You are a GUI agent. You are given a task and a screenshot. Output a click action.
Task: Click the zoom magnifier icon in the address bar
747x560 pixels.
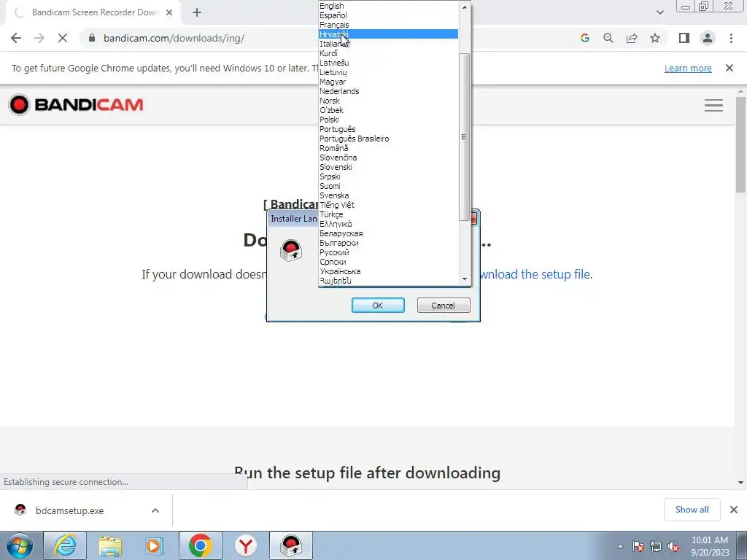[608, 38]
